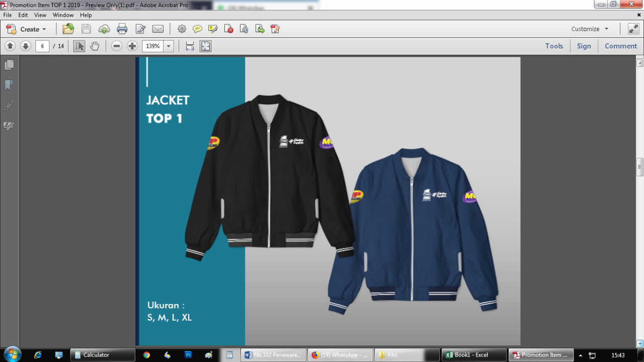Send file by email envelope icon
This screenshot has width=644, height=362.
tap(158, 29)
